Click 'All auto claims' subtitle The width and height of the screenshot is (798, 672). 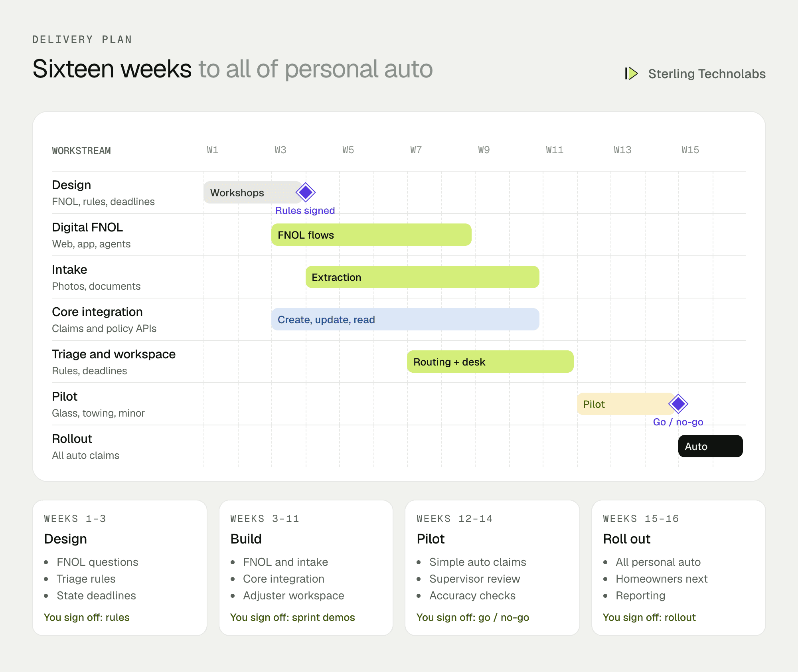tap(86, 455)
